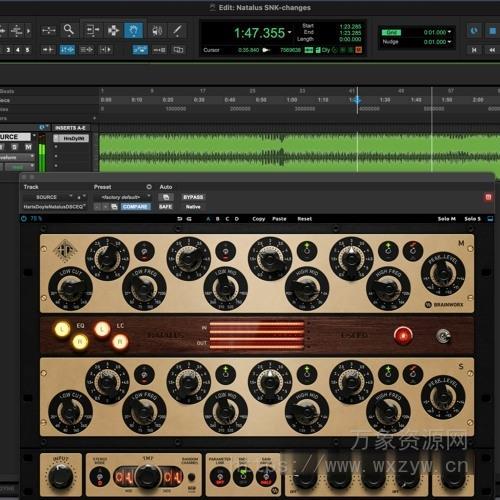Click the SAFE button
The image size is (500, 500).
tap(165, 207)
